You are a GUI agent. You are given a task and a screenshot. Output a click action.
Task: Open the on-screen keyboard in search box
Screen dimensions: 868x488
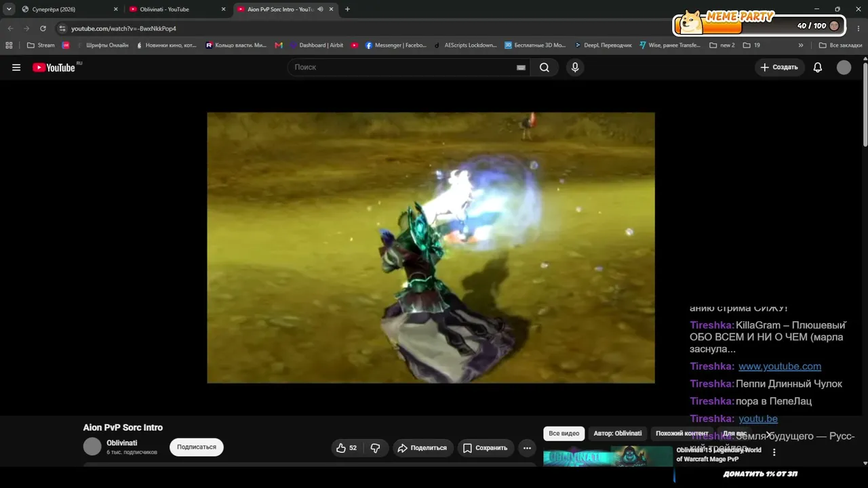pos(521,67)
